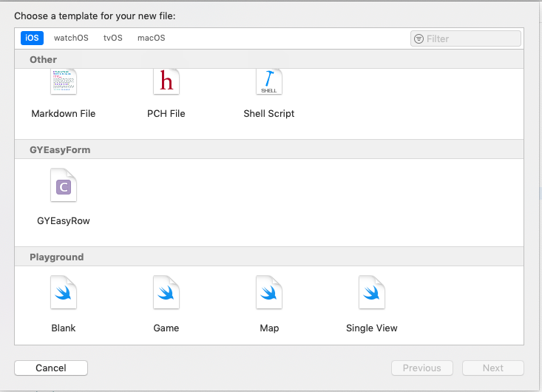
Task: Click the GYEasyRow label text
Action: 64,221
